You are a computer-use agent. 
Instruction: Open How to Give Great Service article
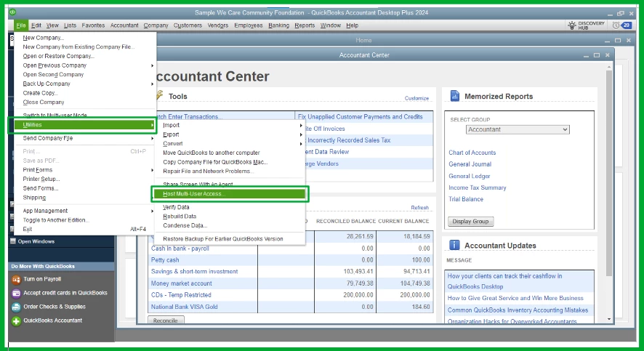tap(515, 298)
